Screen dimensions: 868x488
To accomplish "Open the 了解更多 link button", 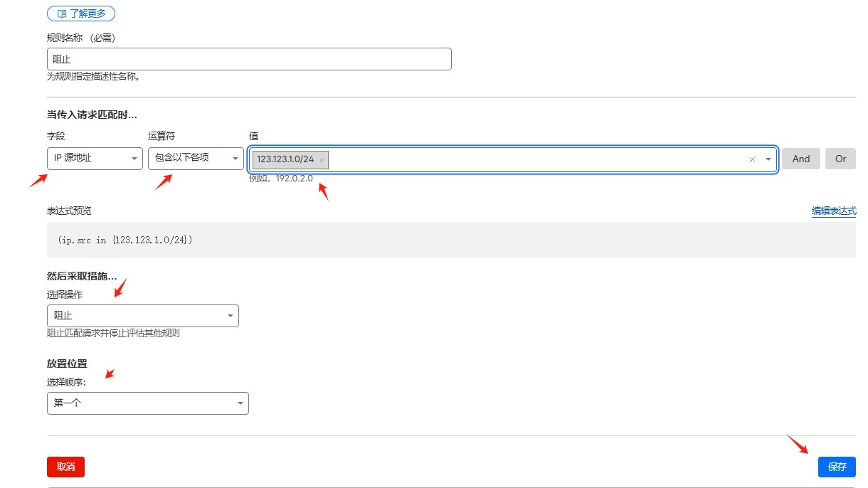I will [81, 14].
